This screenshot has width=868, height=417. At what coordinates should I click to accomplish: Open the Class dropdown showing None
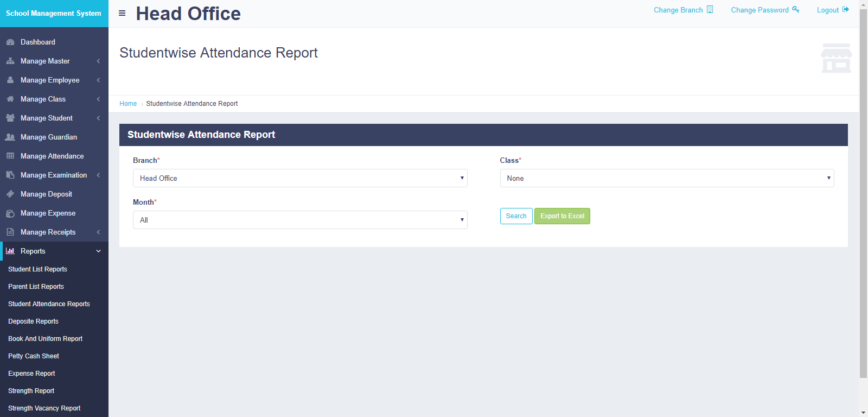coord(666,178)
